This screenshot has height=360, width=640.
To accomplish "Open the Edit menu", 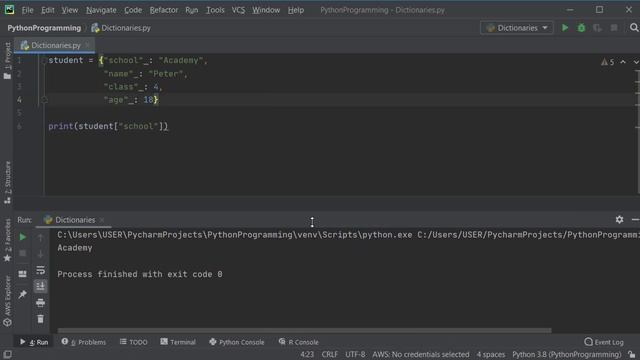I will 47,10.
